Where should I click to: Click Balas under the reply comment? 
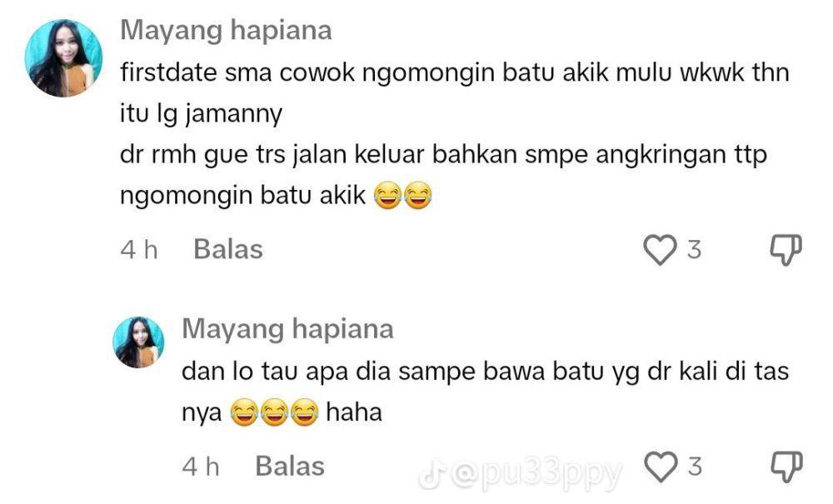click(290, 467)
